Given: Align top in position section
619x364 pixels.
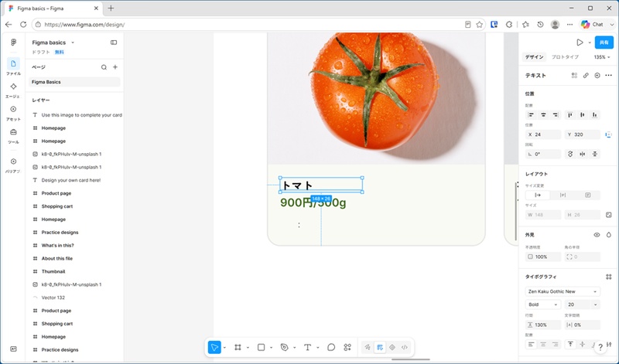Looking at the screenshot, I should coord(570,114).
